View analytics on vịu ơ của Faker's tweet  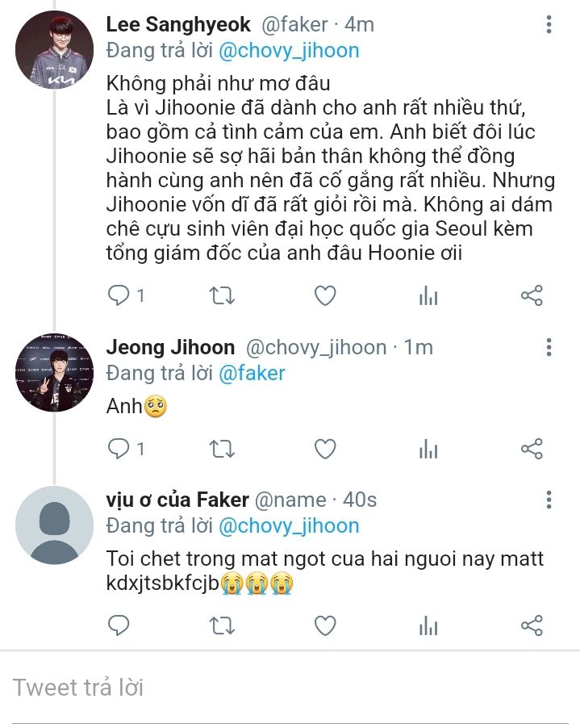pos(428,625)
